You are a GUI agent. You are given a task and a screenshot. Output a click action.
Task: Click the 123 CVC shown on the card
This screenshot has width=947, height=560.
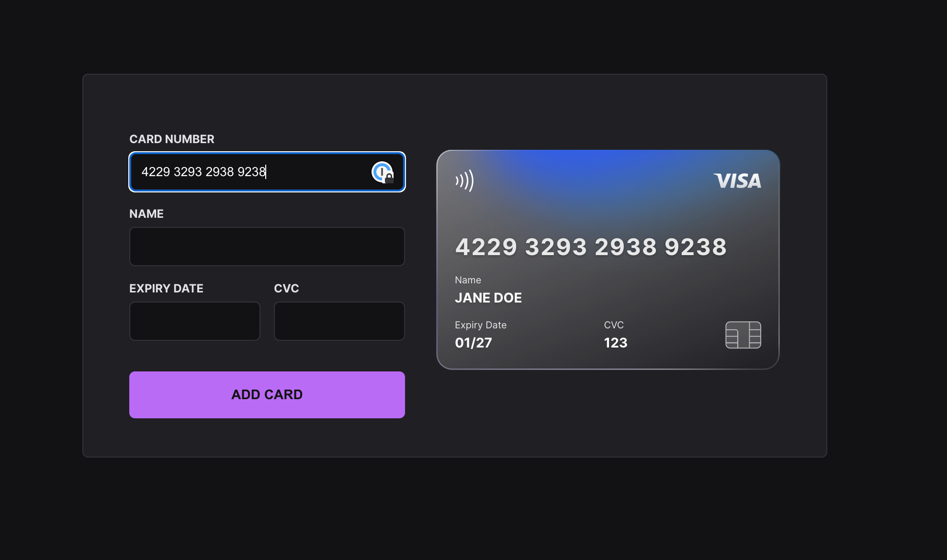pyautogui.click(x=615, y=342)
